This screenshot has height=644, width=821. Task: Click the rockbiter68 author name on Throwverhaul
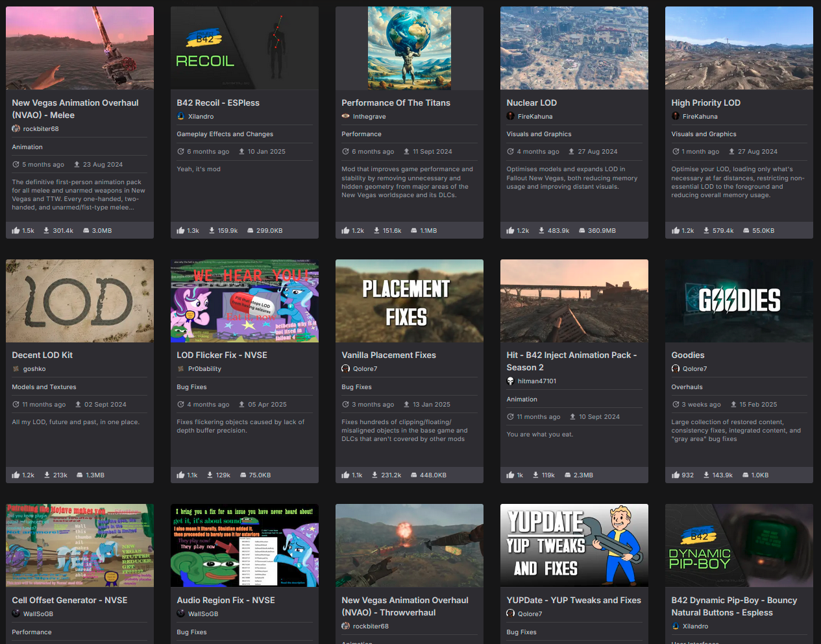(x=371, y=626)
